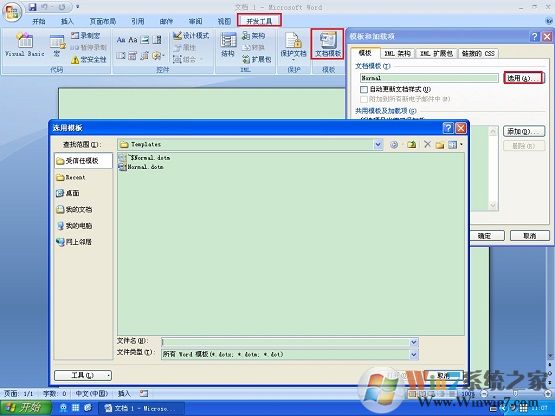Enable Design Mode (设计模式)
Viewport: 555px width, 416px height.
point(191,35)
